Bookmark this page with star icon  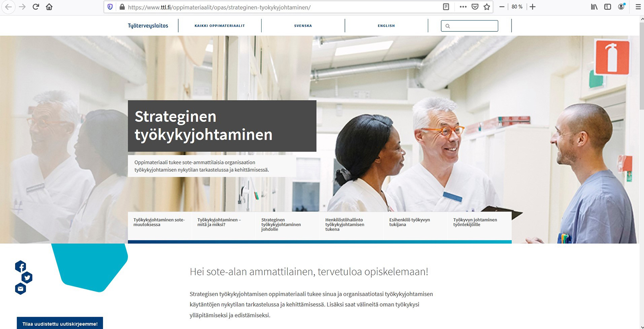click(487, 7)
